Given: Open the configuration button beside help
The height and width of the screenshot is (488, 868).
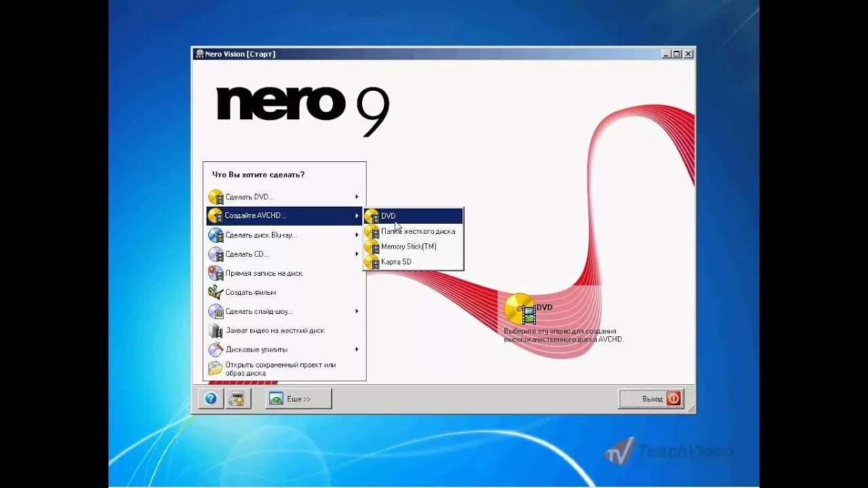Looking at the screenshot, I should (238, 399).
